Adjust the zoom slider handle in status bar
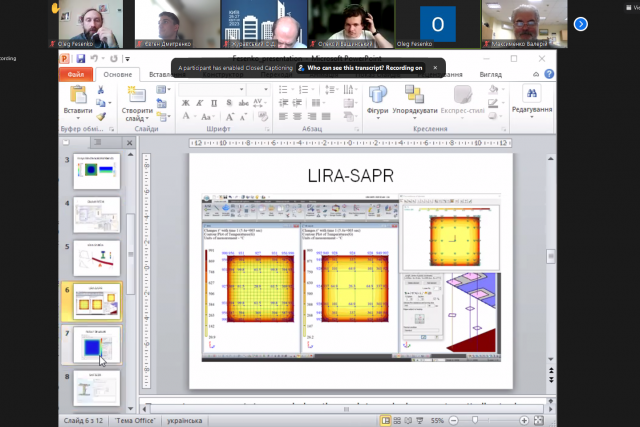640x427 pixels. 475,420
